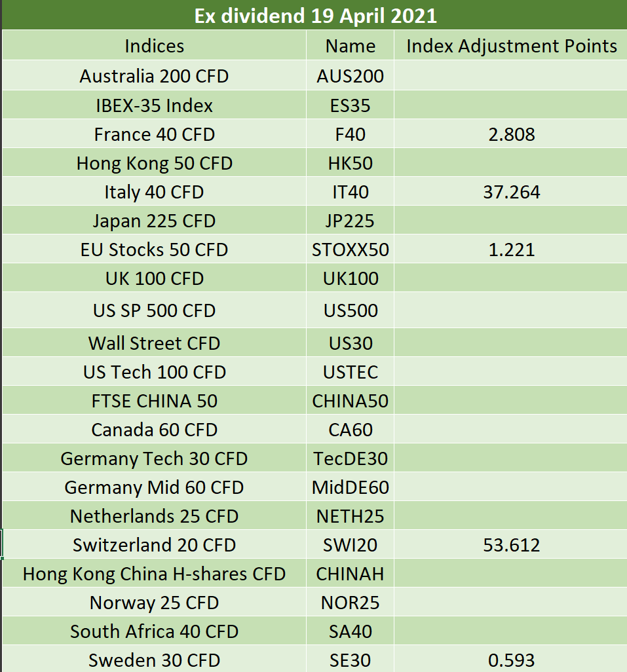Viewport: 627px width, 672px height.
Task: Select the 2.808 adjustment value
Action: (511, 134)
